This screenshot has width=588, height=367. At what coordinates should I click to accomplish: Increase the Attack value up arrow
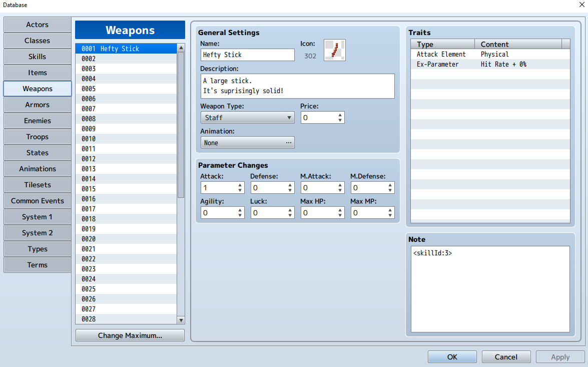(x=240, y=185)
